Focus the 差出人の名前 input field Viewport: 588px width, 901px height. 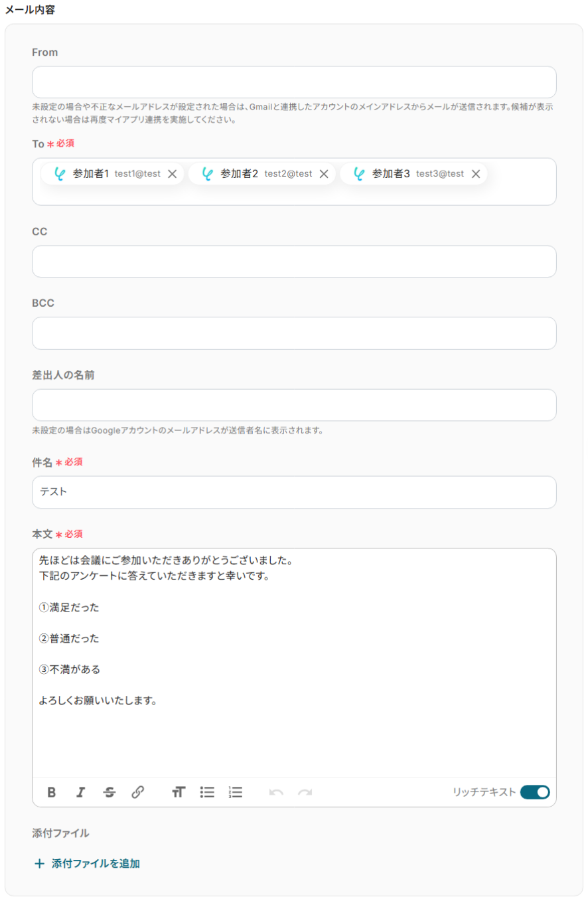coord(294,405)
